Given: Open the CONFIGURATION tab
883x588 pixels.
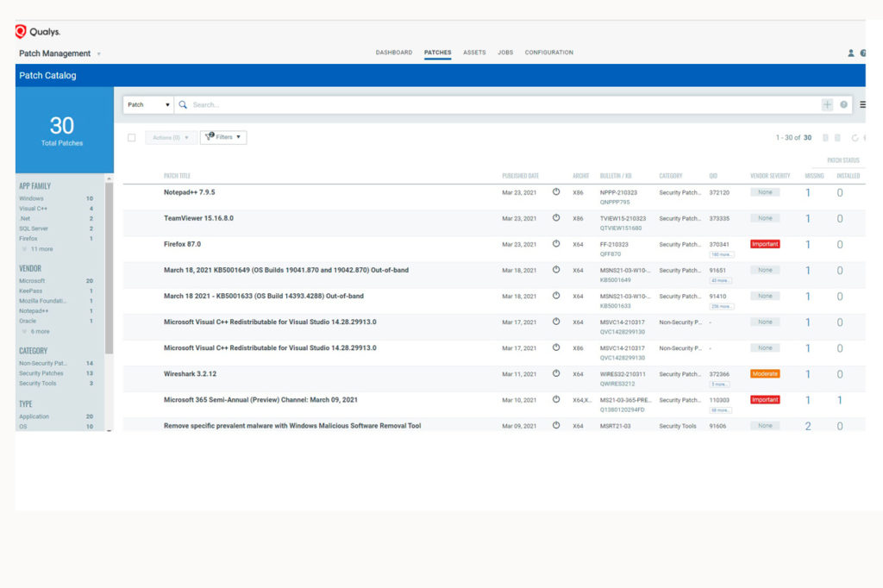Looking at the screenshot, I should [548, 53].
